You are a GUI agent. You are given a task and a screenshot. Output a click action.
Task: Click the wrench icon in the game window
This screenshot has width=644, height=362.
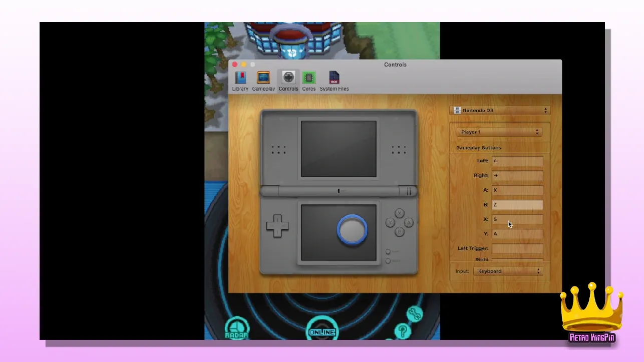[415, 314]
